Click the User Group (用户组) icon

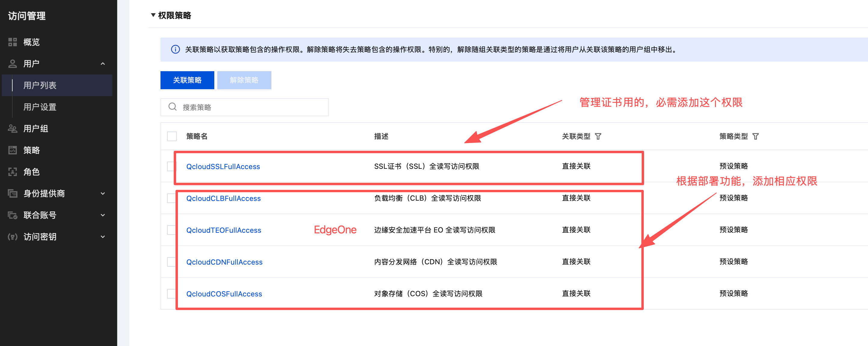(x=12, y=129)
